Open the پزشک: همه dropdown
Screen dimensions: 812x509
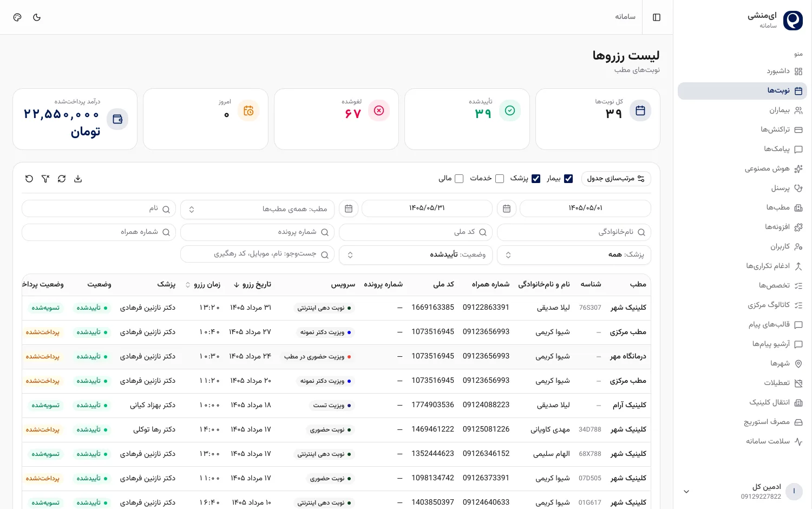[574, 255]
